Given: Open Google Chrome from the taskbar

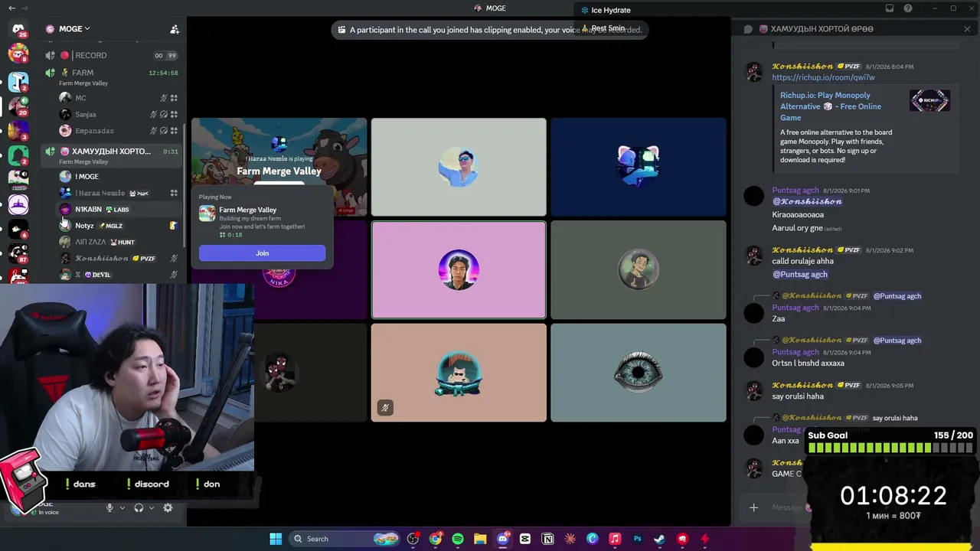Looking at the screenshot, I should [436, 539].
